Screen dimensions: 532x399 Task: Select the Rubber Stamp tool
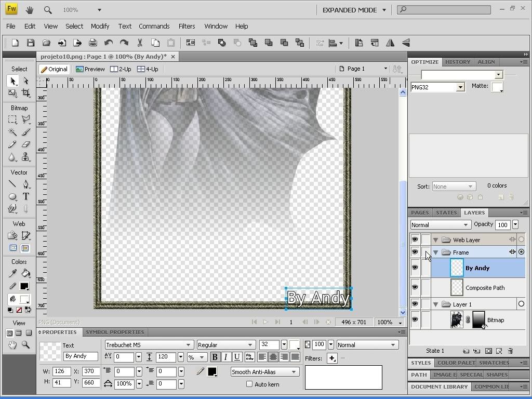(x=26, y=157)
